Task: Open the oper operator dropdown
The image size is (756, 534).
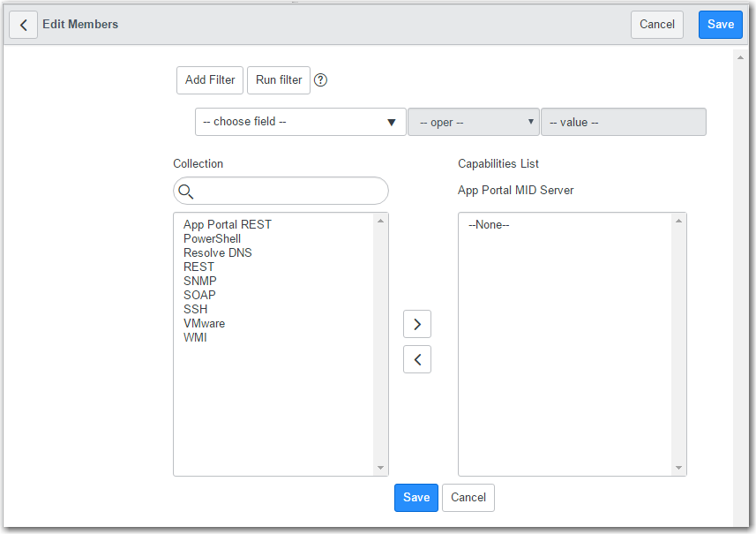Action: click(474, 122)
